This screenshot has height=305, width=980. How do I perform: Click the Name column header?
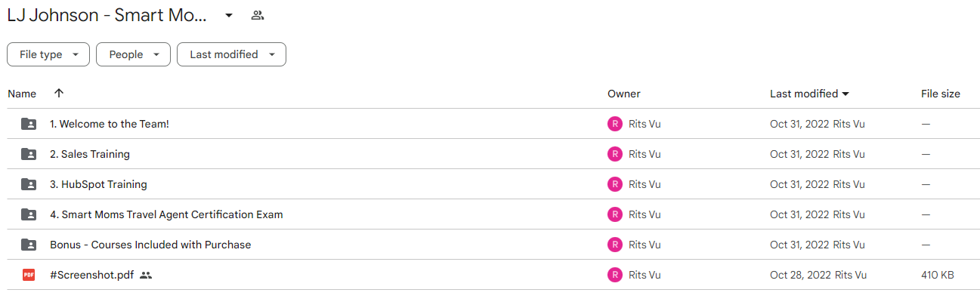22,94
